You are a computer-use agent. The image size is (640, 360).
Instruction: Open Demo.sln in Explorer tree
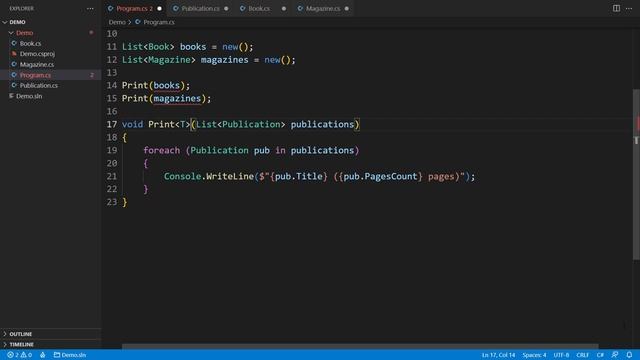tap(29, 96)
